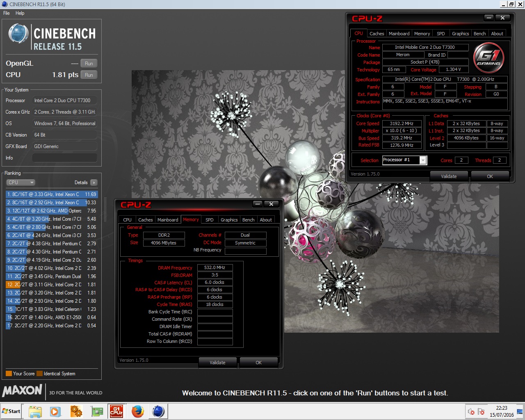Open the Processor #1 selection dropdown

[423, 160]
